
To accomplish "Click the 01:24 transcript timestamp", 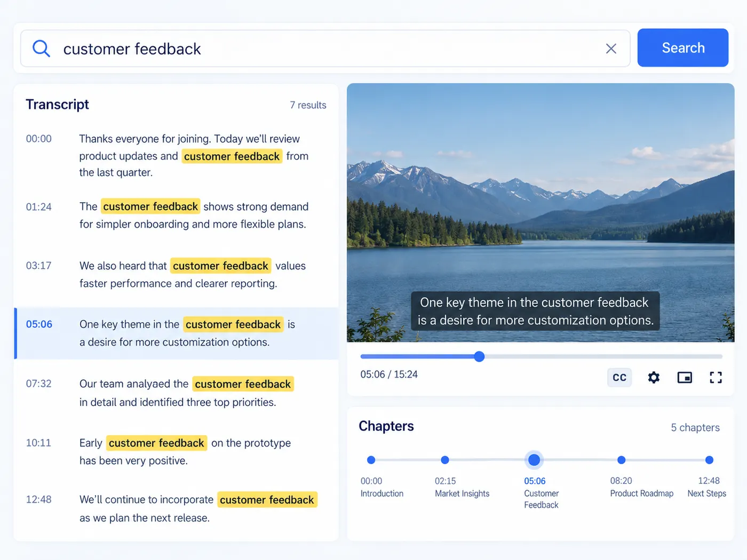I will pos(39,207).
